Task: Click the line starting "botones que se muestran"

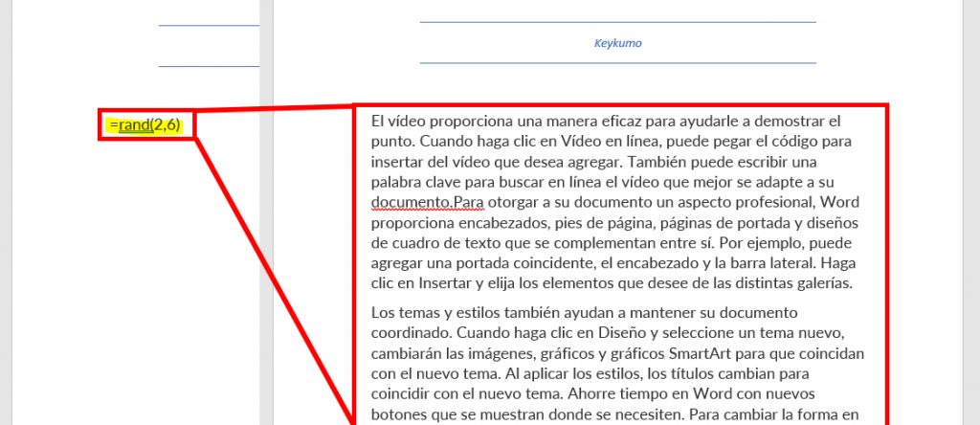Action: pyautogui.click(x=616, y=414)
